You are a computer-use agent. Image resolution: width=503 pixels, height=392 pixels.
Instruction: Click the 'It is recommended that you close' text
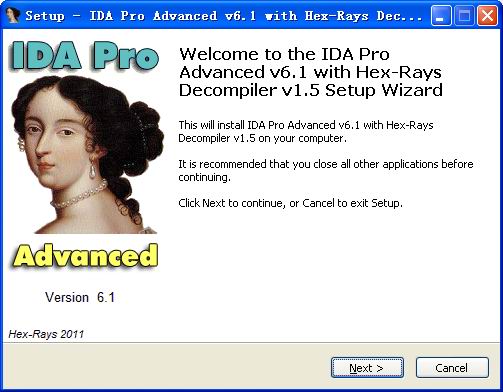point(326,170)
